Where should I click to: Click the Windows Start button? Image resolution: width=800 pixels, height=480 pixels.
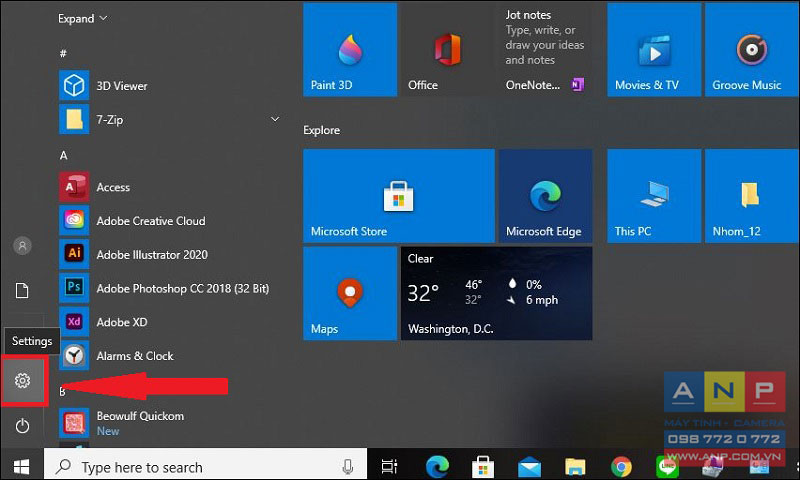(21, 466)
